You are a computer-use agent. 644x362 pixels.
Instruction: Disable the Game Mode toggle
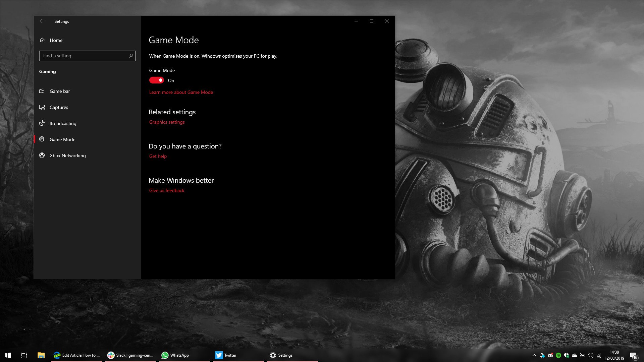157,80
